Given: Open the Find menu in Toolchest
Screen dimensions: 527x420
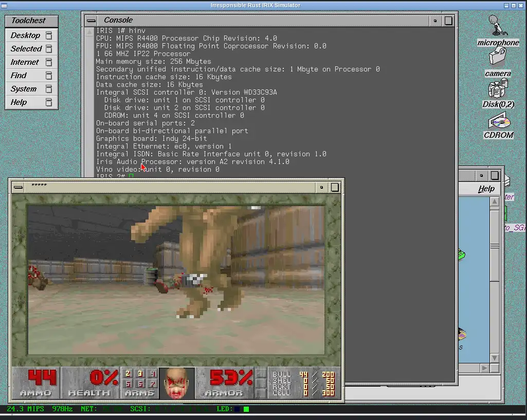Looking at the screenshot, I should point(19,76).
